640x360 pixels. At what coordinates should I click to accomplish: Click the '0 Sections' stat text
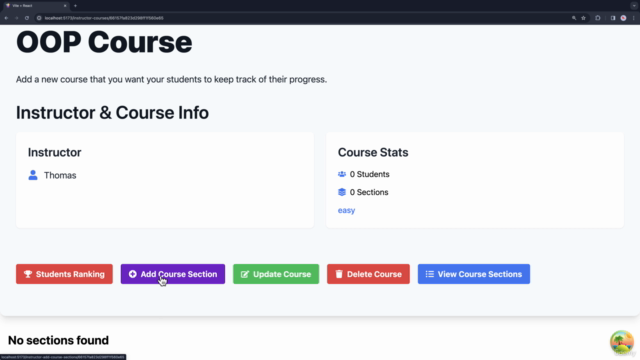[x=369, y=192]
